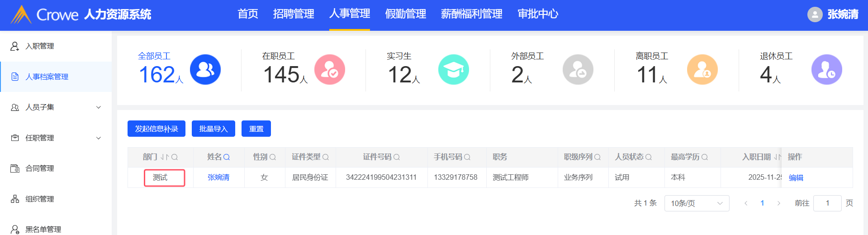Select page 1 in pagination
Viewport: 868px width, 235px height.
point(762,203)
